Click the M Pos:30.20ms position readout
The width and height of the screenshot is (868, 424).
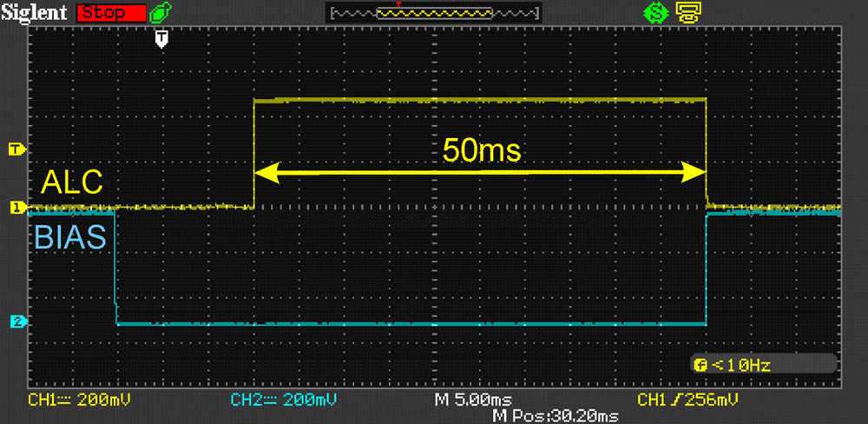click(x=556, y=416)
